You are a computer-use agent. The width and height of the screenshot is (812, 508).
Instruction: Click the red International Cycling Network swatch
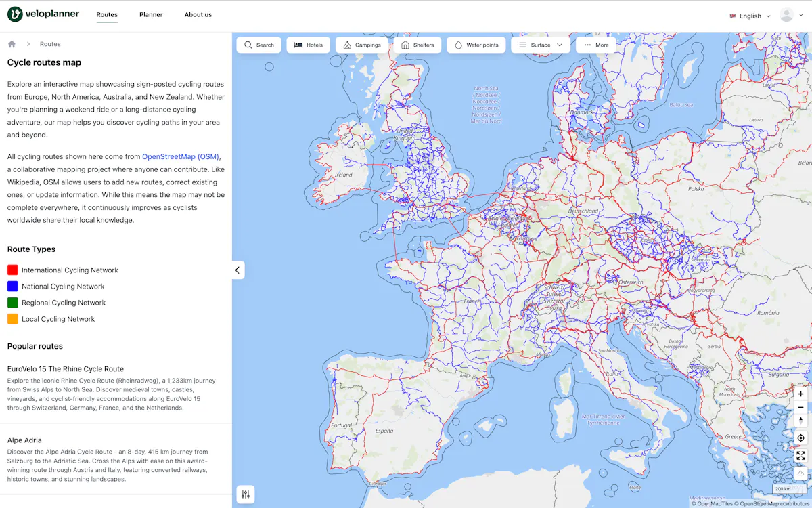tap(12, 270)
